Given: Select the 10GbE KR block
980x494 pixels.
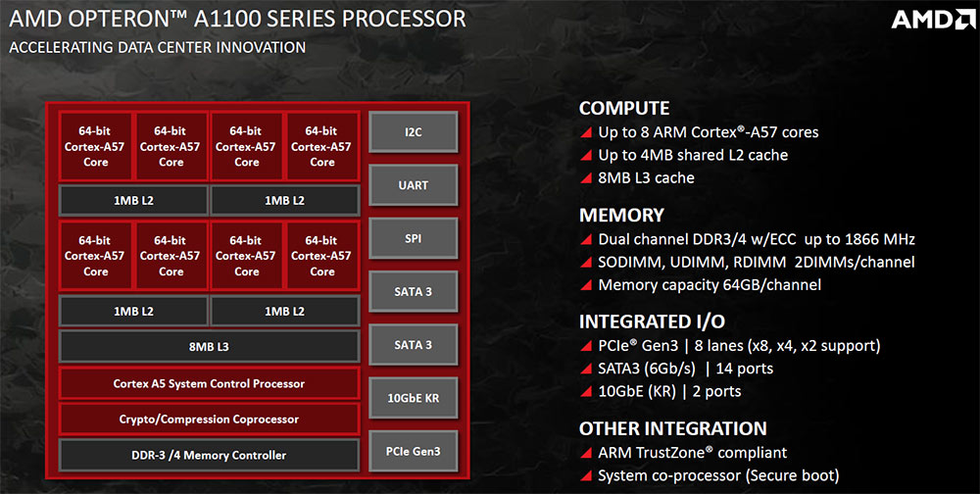Looking at the screenshot, I should pos(414,398).
